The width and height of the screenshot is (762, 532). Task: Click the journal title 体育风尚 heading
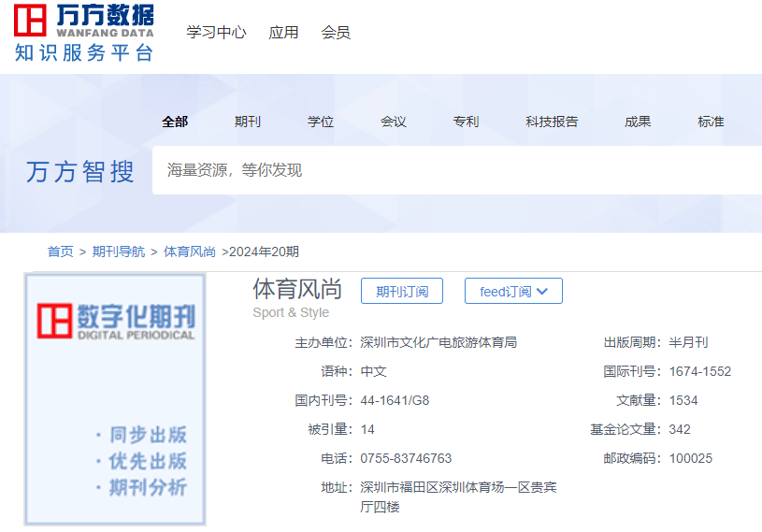(297, 289)
